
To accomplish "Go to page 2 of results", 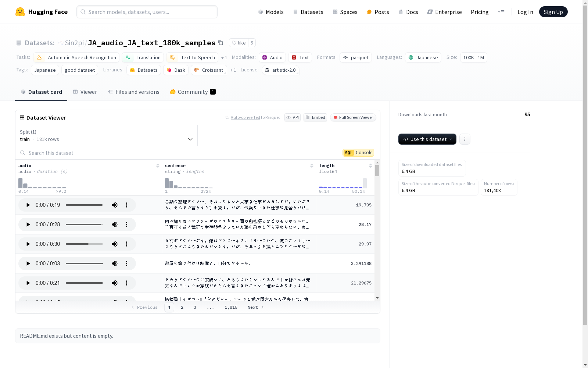I will tap(182, 307).
